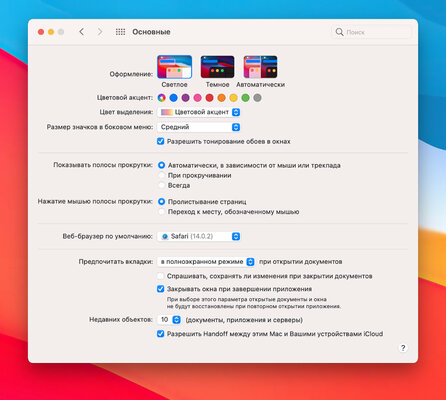This screenshot has width=446, height=400.
Task: Enable Спрашивать, сохранять ли изменения checkbox
Action: click(x=161, y=276)
